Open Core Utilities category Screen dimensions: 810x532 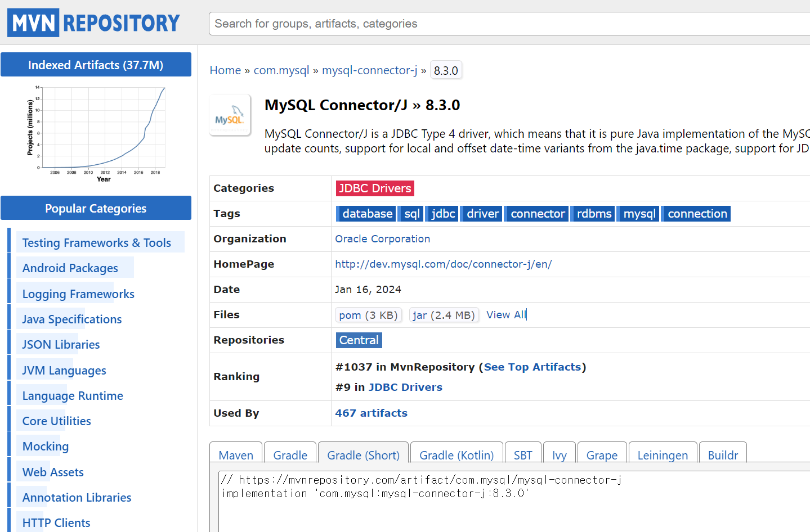point(56,421)
